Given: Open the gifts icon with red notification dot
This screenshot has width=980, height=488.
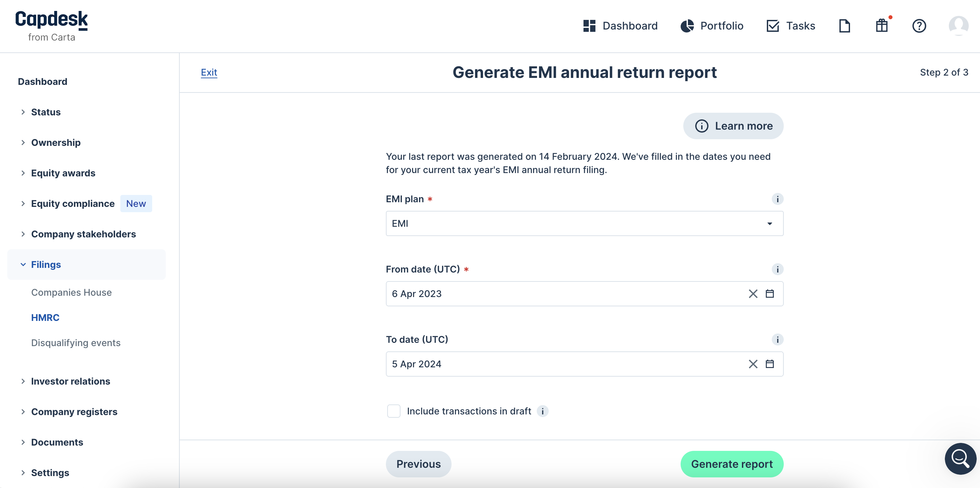Looking at the screenshot, I should pos(882,26).
